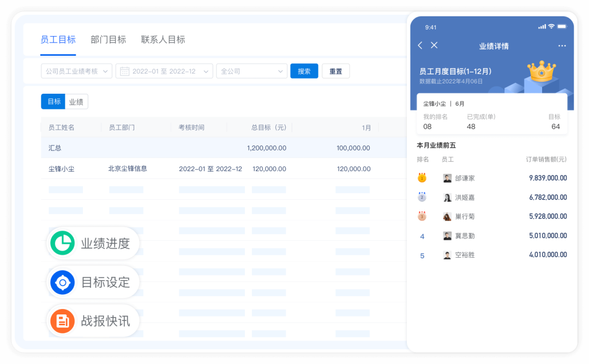Click the 搜索 button
Screen dimensions: 589x364
[304, 71]
